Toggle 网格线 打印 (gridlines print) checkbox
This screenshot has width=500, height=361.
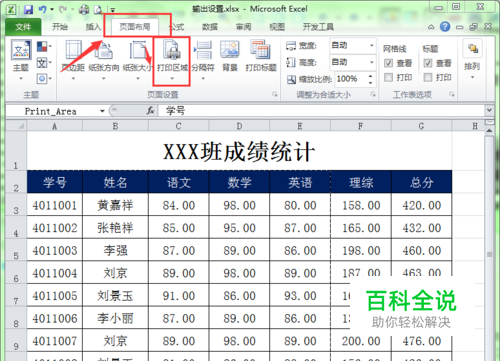tap(388, 78)
